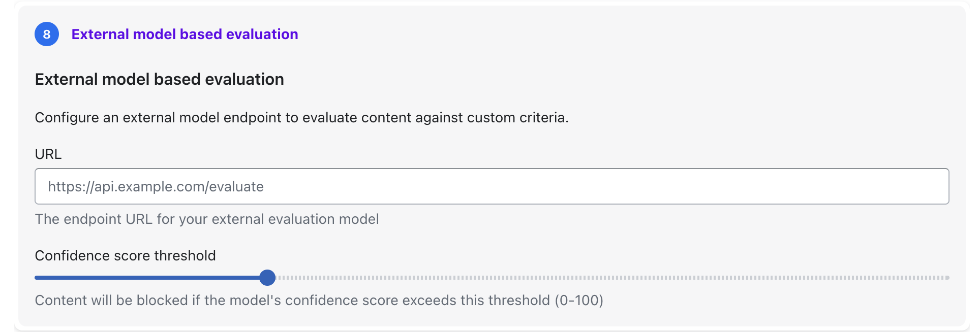Click the "(0-100)" range hint text
The width and height of the screenshot is (980, 332).
(579, 300)
